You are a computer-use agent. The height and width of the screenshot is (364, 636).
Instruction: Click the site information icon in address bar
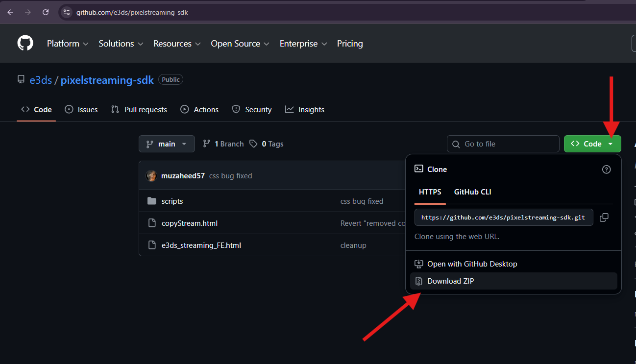[67, 12]
